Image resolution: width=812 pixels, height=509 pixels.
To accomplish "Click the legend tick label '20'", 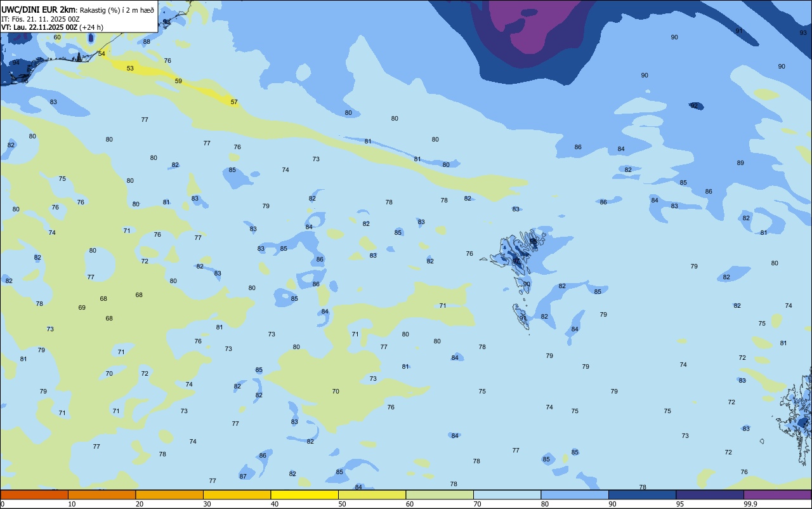I will click(x=140, y=504).
